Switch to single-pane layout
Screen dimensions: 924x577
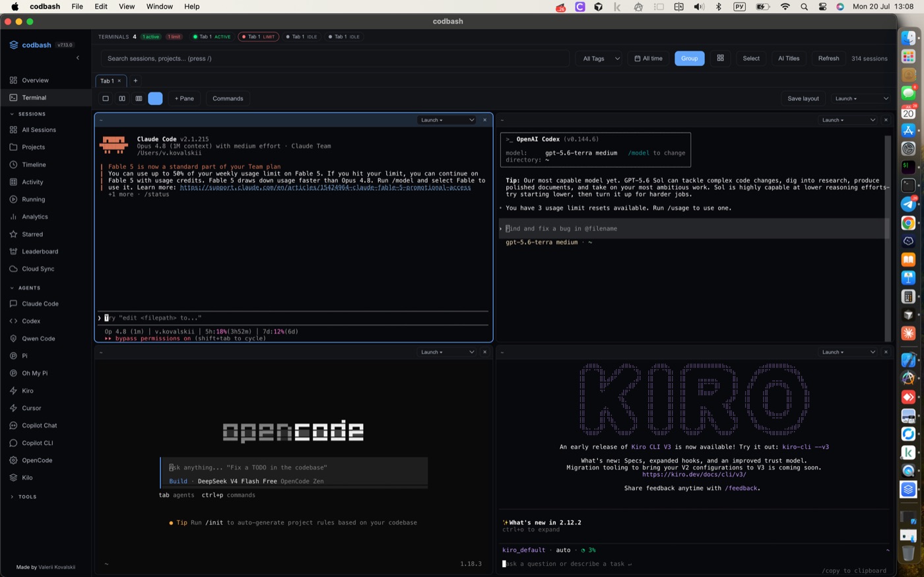[x=106, y=98]
